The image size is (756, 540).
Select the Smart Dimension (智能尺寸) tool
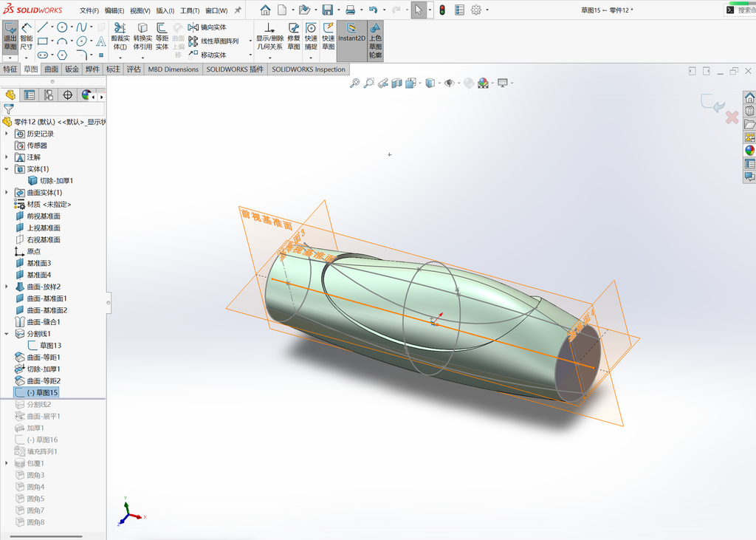pyautogui.click(x=27, y=37)
